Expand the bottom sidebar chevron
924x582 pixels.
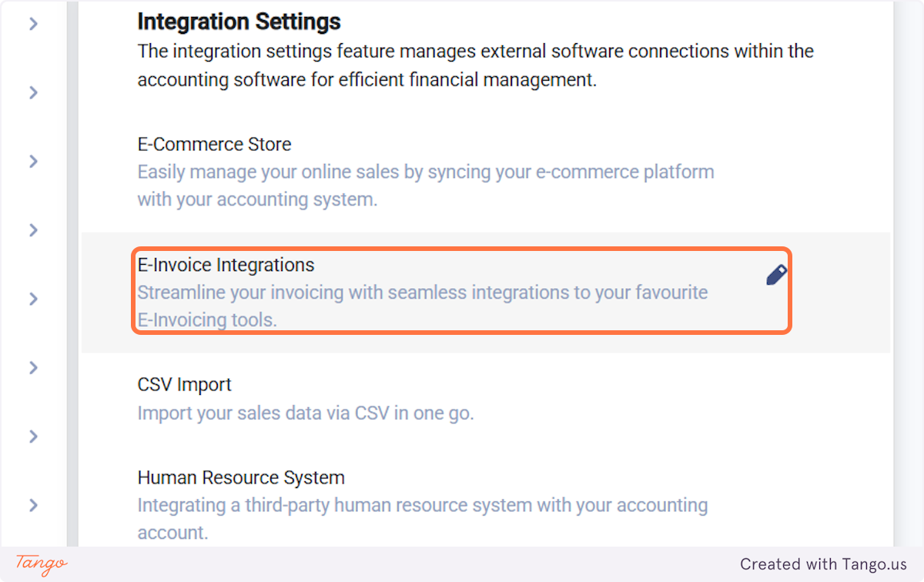(32, 505)
